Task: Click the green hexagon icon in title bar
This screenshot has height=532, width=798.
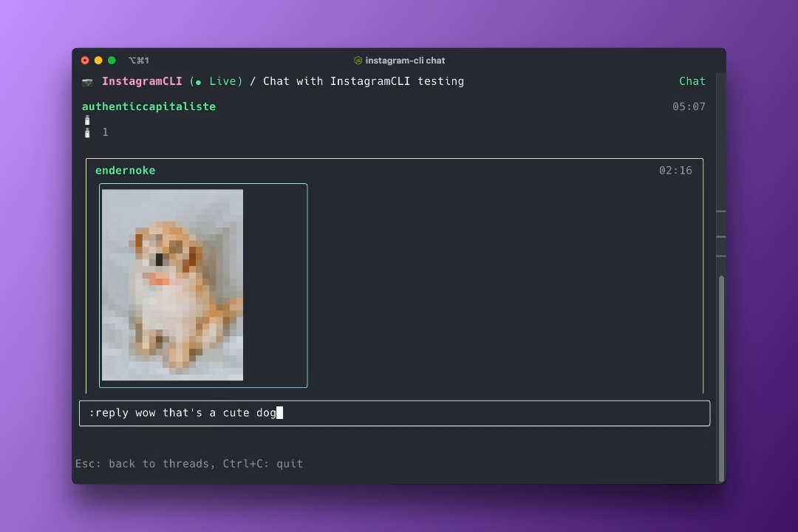Action: point(358,60)
